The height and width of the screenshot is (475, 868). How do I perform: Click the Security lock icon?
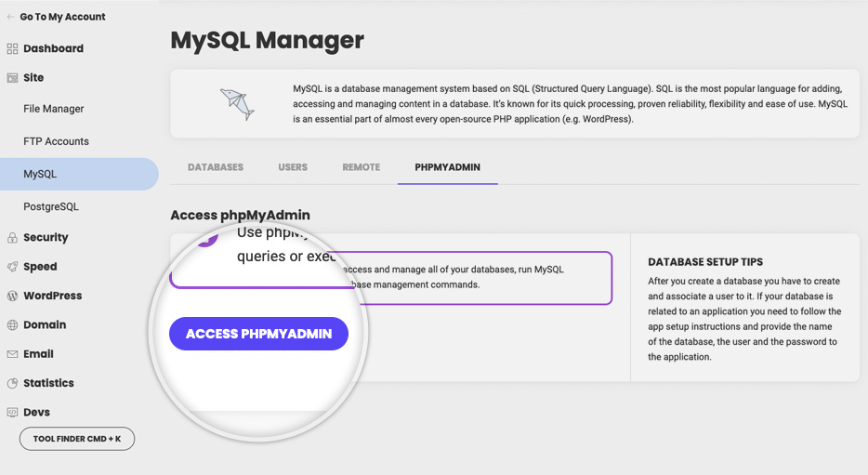12,238
